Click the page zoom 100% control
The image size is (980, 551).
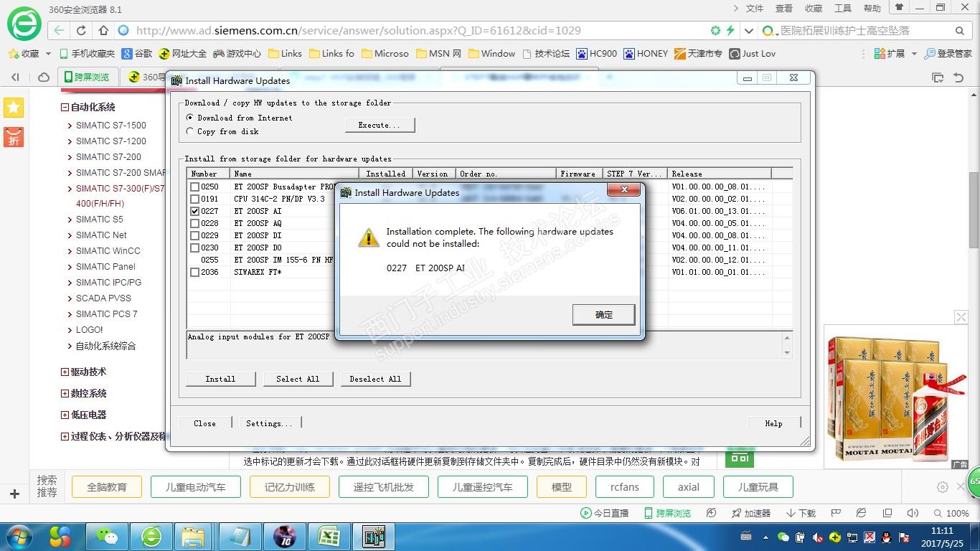(x=951, y=513)
